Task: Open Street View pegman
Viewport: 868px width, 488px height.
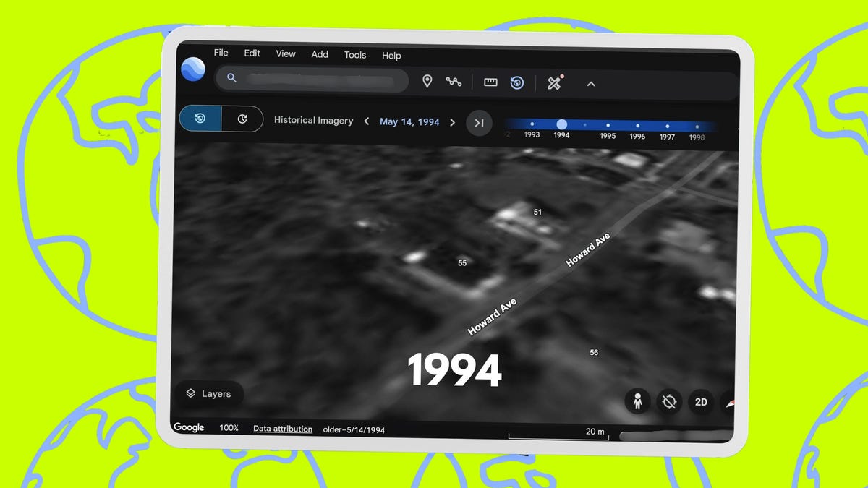Action: pyautogui.click(x=637, y=401)
